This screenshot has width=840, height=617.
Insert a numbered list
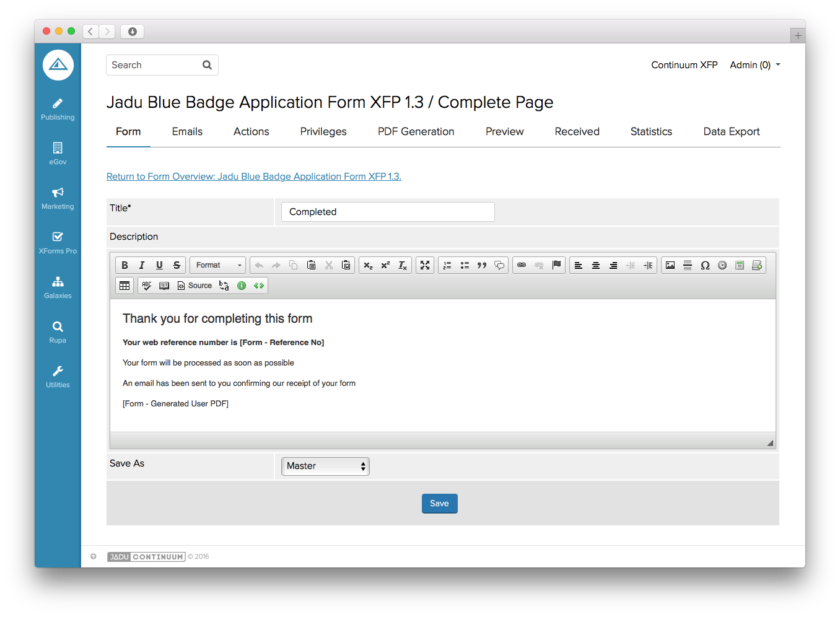click(447, 265)
